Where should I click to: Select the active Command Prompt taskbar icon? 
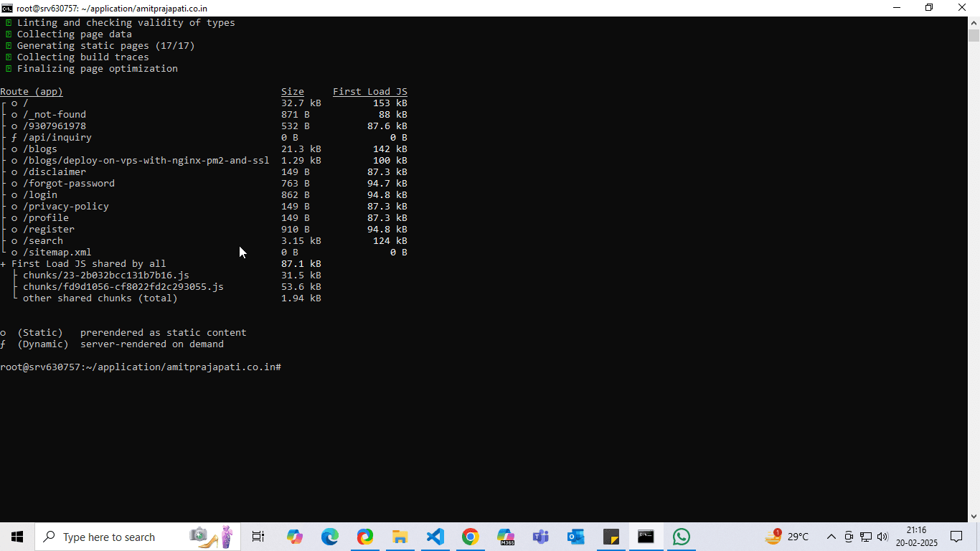click(646, 537)
